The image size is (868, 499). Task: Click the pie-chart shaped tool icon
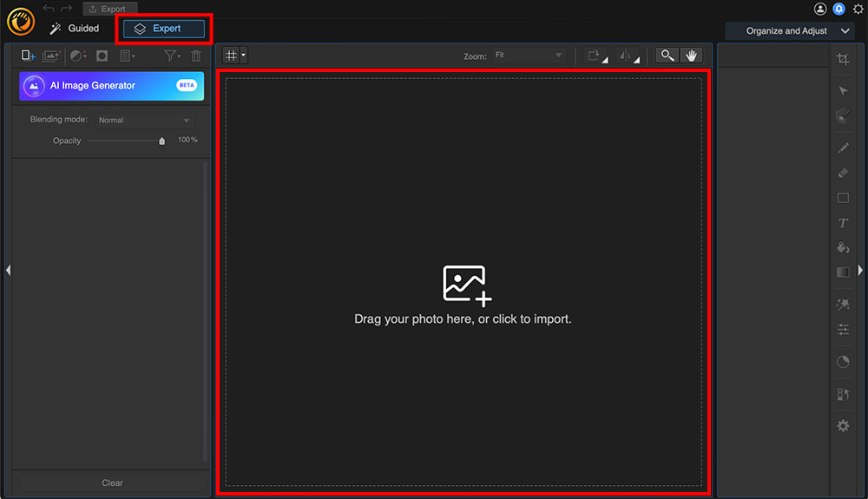(x=843, y=362)
